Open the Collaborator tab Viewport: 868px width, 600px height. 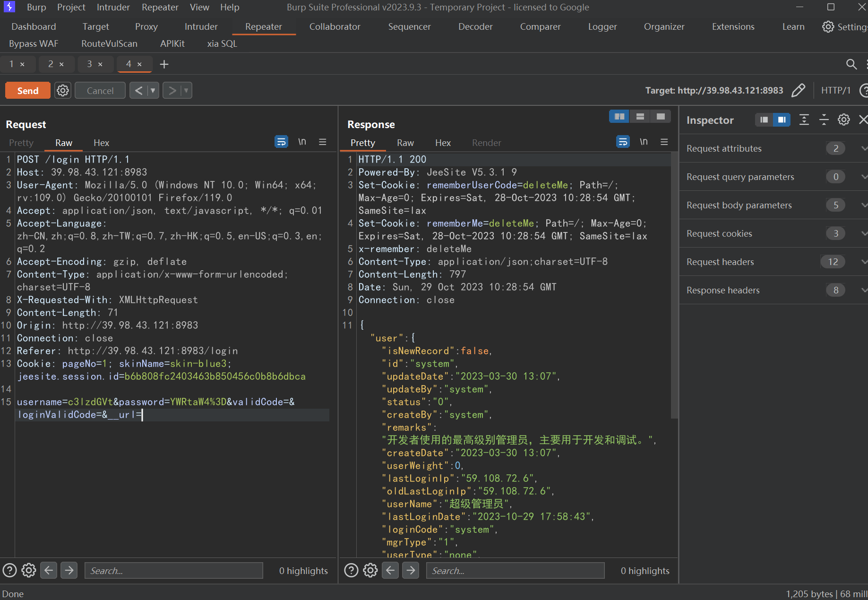click(x=335, y=26)
